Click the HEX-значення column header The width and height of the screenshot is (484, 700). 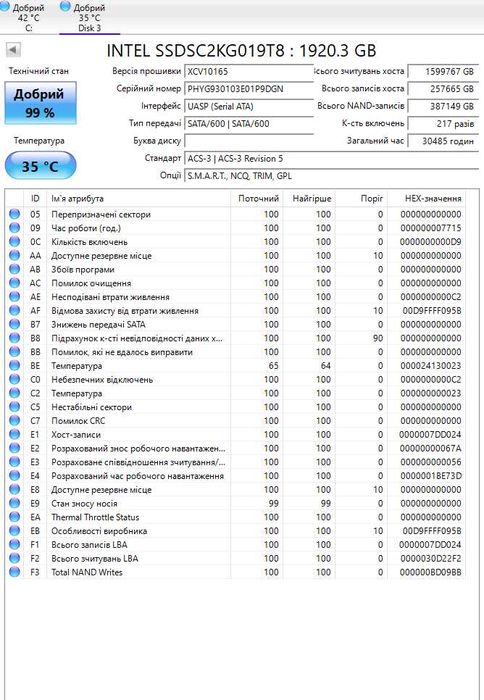[x=426, y=199]
